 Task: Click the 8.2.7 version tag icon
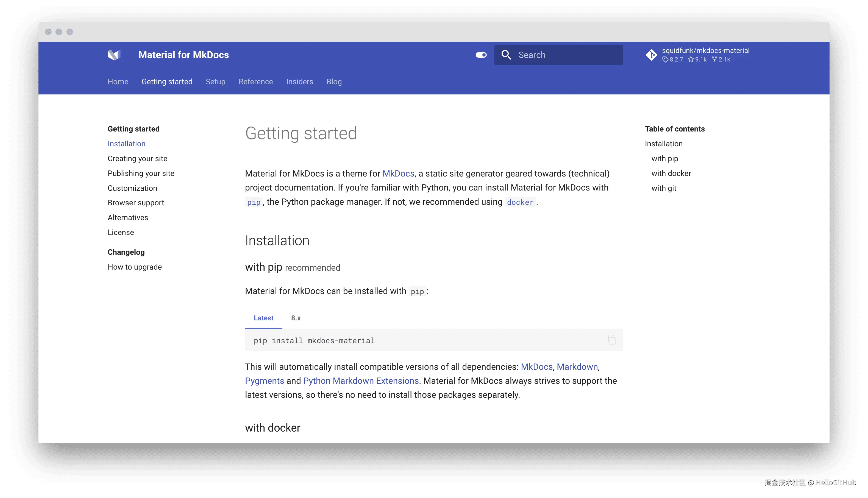[665, 60]
